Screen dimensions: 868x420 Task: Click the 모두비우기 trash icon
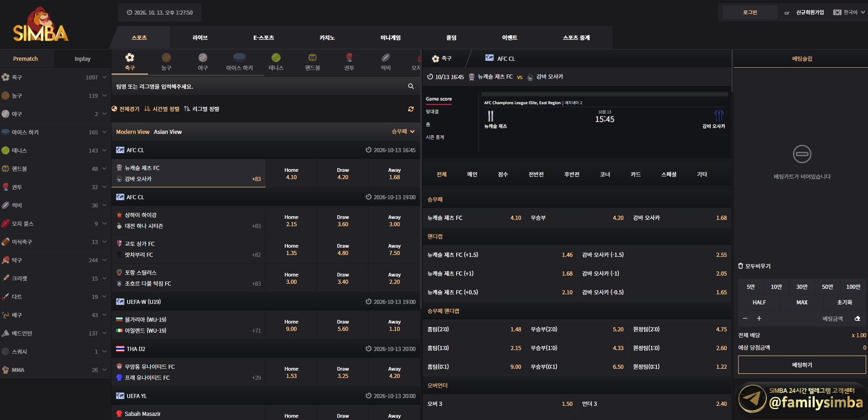(740, 266)
